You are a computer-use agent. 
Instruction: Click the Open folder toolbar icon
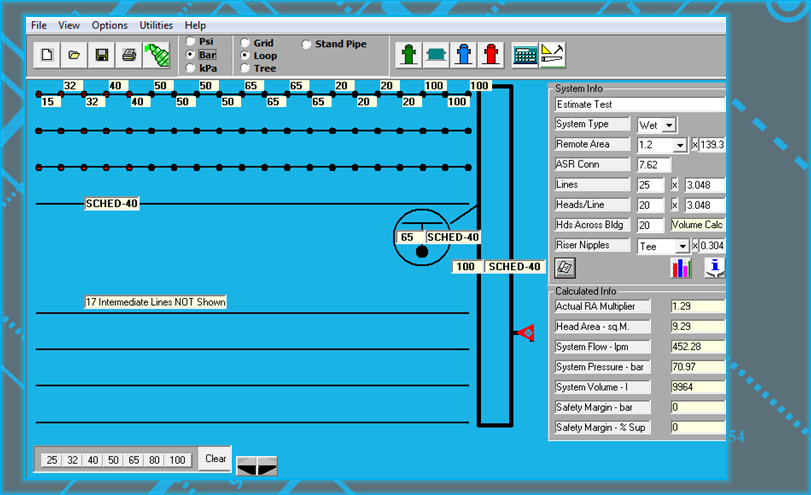coord(74,55)
